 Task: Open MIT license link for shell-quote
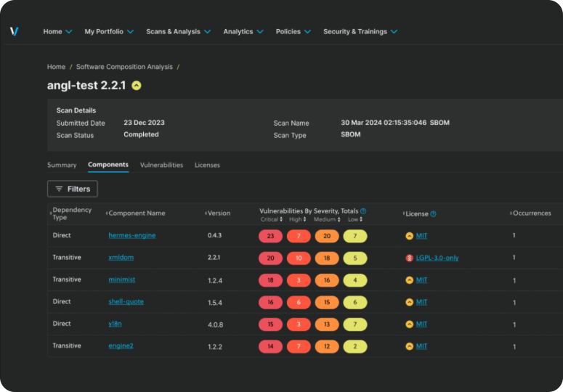pos(421,302)
